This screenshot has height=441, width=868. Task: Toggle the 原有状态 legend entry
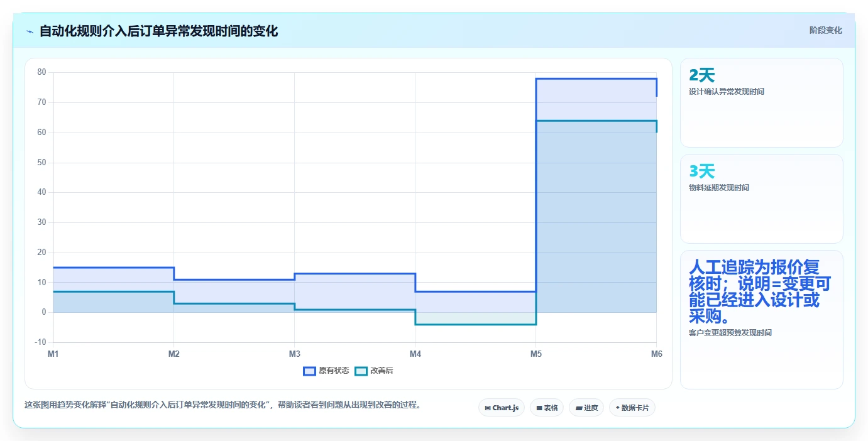[x=326, y=371]
